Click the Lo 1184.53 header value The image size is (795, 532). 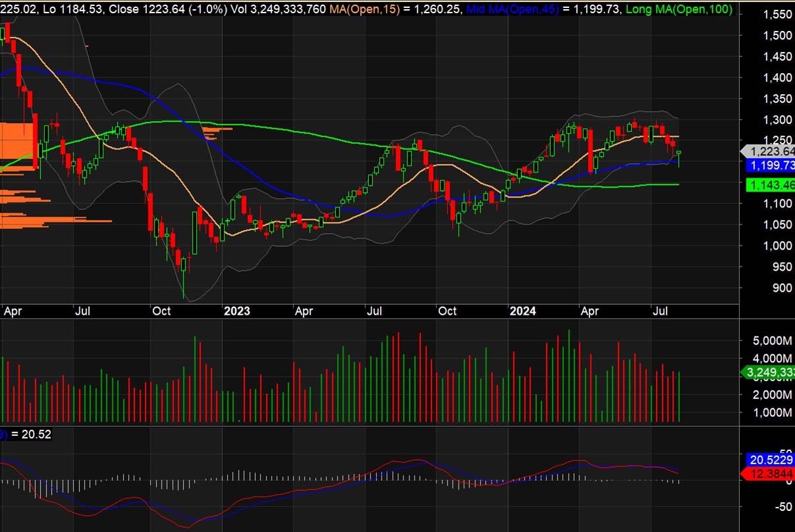[75, 9]
